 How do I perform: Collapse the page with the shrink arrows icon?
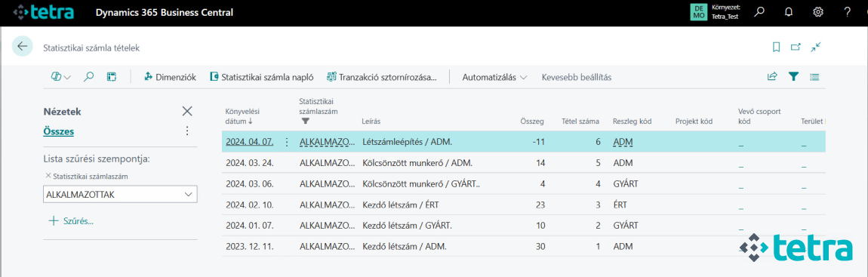(x=815, y=48)
